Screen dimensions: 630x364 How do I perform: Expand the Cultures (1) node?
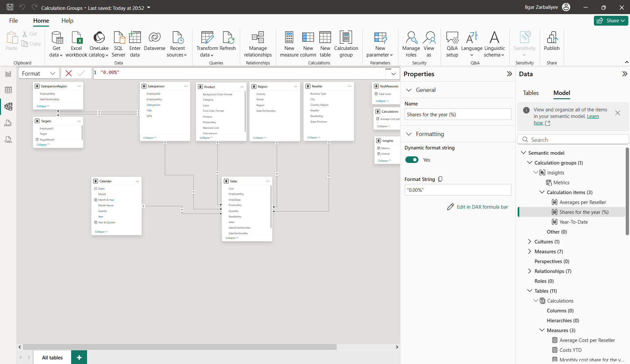[529, 241]
